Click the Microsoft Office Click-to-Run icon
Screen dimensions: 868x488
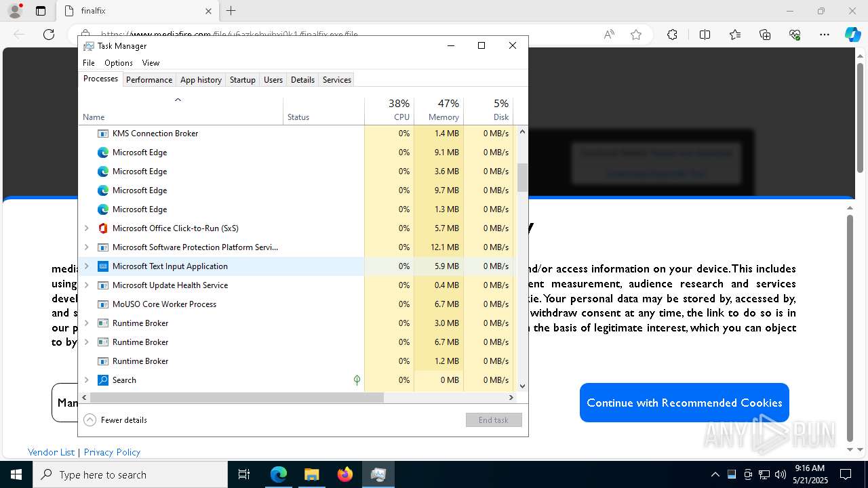pos(103,228)
